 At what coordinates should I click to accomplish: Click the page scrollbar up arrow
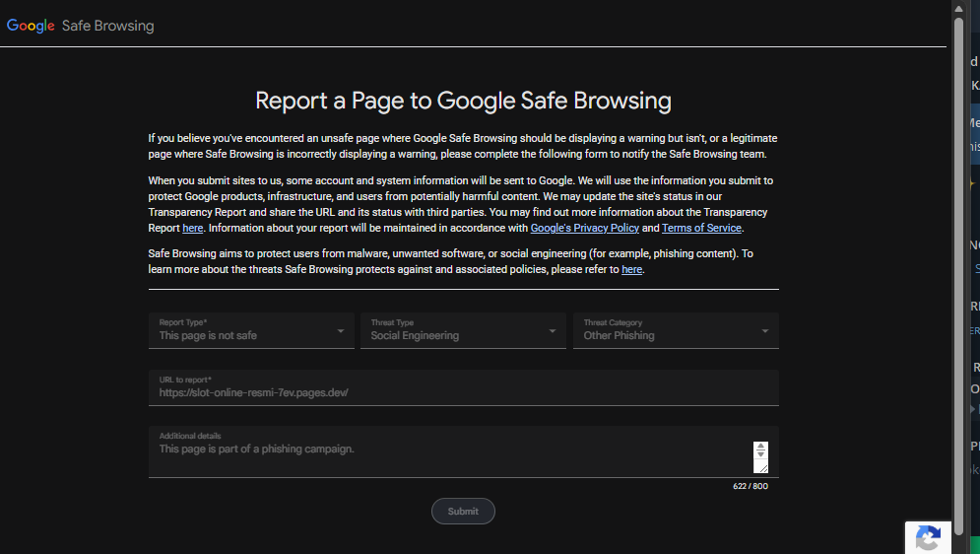tap(958, 8)
